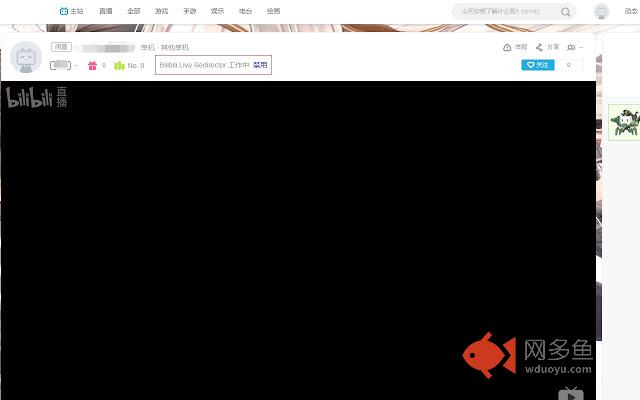Image resolution: width=640 pixels, height=400 pixels.
Task: Open the 动态 link in the top bar
Action: (631, 11)
